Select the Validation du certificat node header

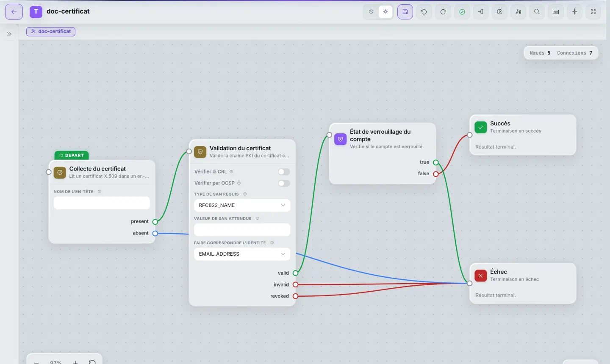coord(242,152)
